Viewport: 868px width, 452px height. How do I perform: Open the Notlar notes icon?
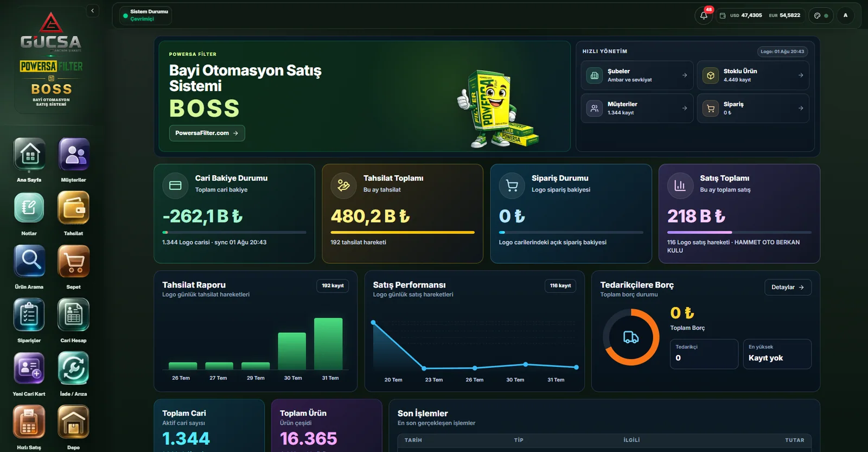pyautogui.click(x=29, y=207)
